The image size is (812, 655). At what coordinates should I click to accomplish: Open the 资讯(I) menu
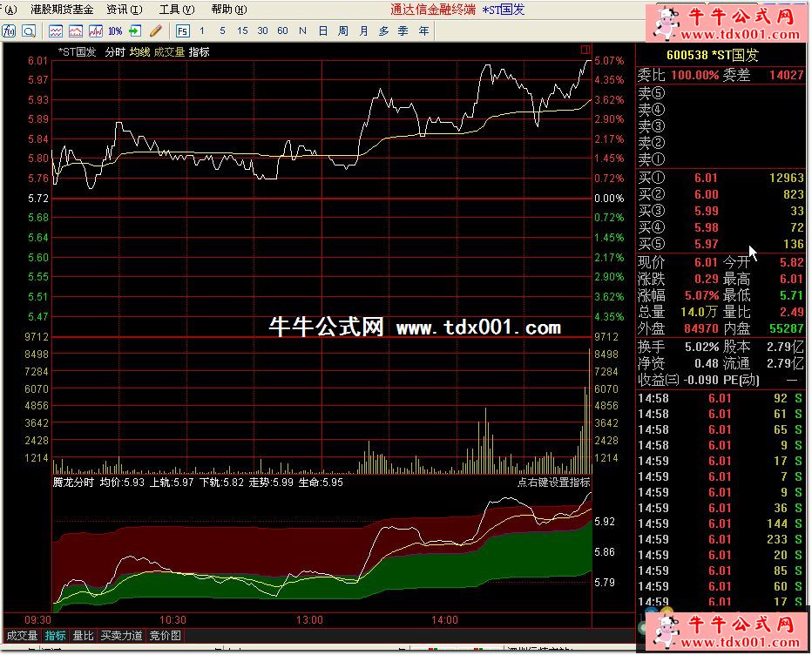click(125, 10)
